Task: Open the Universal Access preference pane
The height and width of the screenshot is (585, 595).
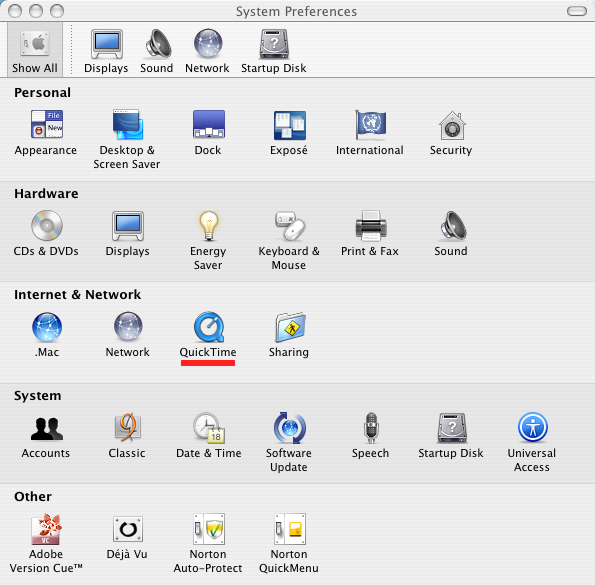Action: 532,442
